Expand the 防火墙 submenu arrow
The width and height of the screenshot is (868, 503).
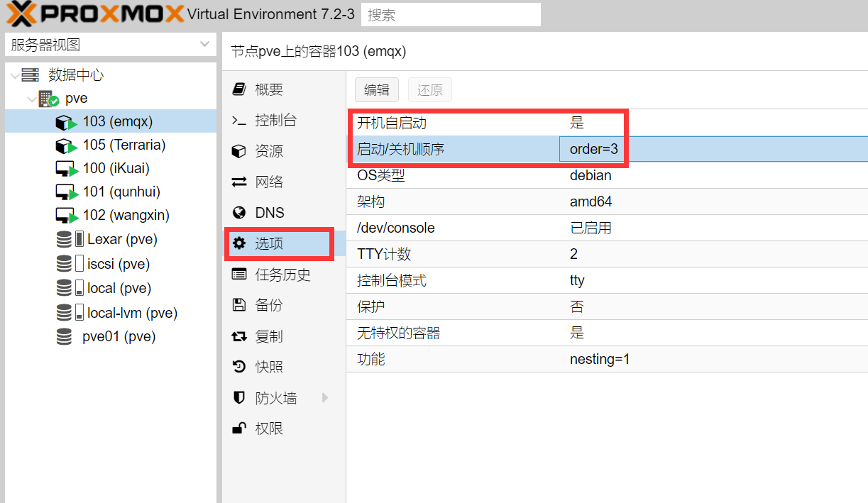tap(326, 398)
